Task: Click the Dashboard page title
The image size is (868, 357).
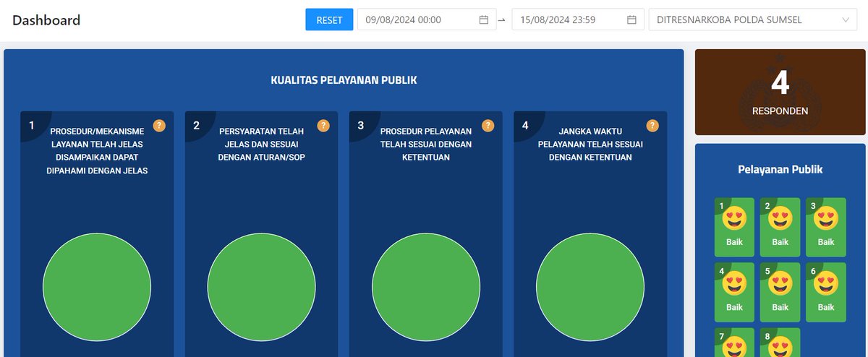Action: [x=46, y=20]
